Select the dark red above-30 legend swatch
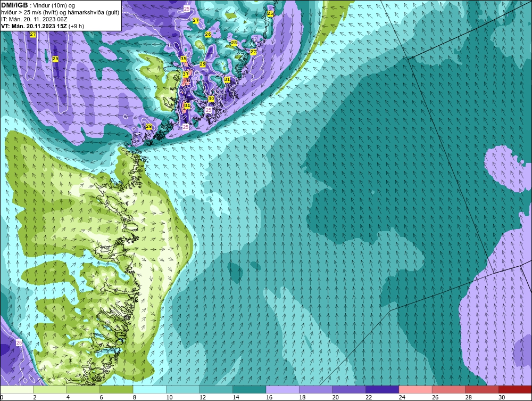 pyautogui.click(x=515, y=389)
